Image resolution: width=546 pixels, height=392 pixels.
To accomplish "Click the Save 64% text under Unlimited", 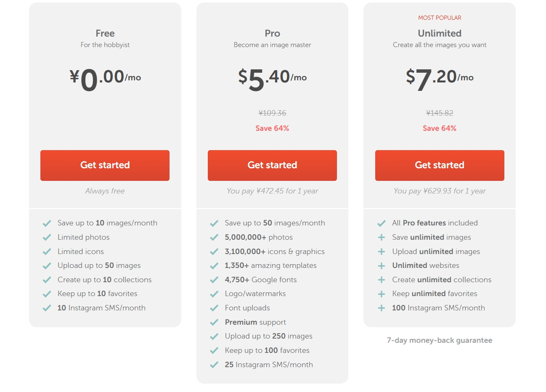I will 440,128.
